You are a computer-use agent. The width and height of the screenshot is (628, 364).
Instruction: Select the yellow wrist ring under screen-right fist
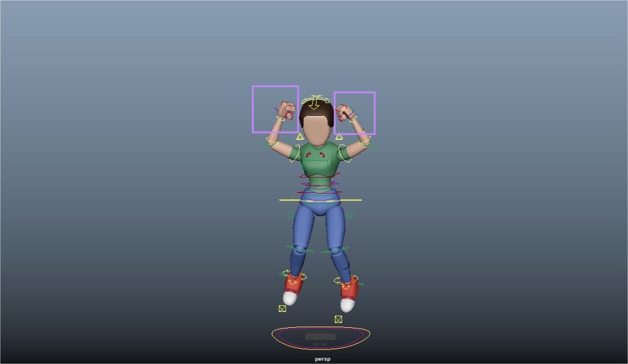click(x=353, y=119)
